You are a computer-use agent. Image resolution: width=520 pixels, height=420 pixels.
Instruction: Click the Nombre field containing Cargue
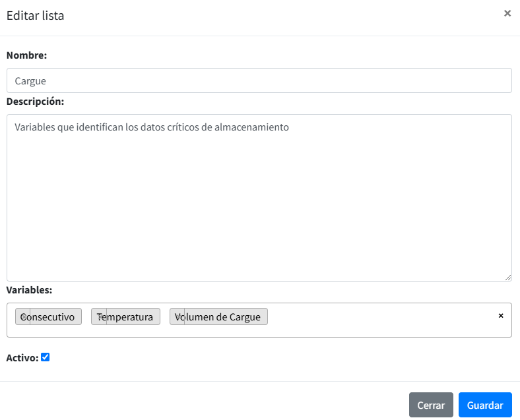coord(259,80)
